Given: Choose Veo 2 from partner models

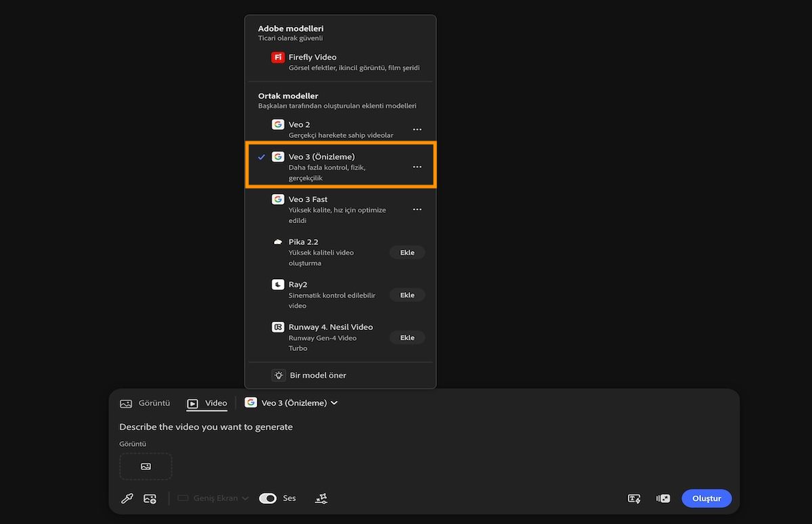Looking at the screenshot, I should tap(332, 129).
